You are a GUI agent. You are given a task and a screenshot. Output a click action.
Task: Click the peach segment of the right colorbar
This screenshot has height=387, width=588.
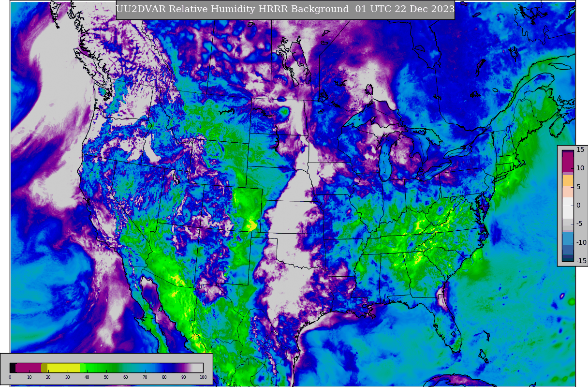pyautogui.click(x=568, y=192)
